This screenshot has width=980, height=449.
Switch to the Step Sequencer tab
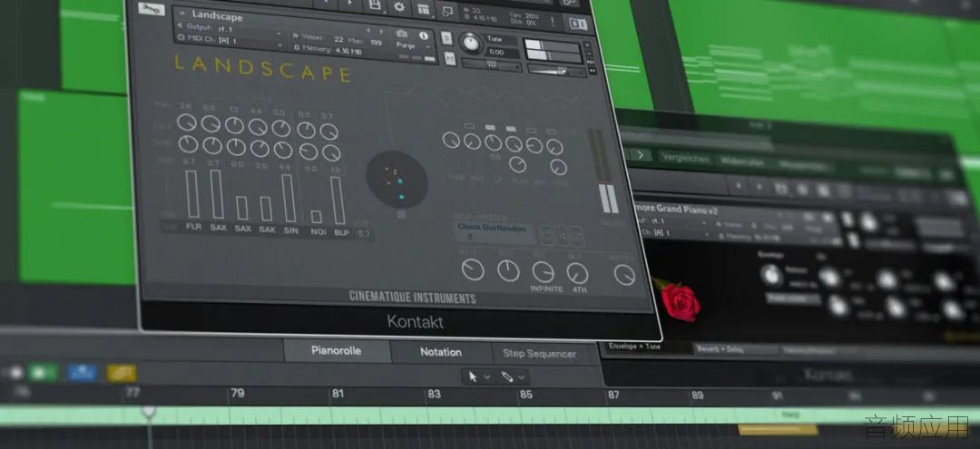click(x=539, y=354)
